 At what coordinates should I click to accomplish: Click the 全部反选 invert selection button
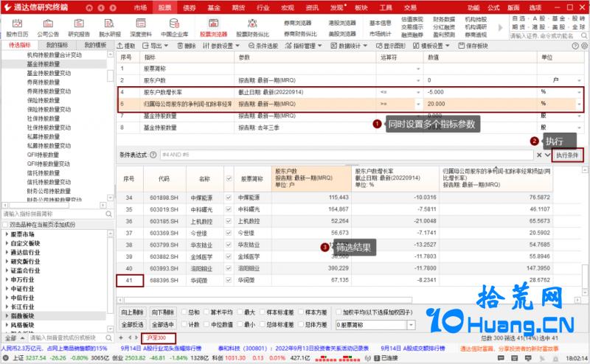(x=132, y=324)
